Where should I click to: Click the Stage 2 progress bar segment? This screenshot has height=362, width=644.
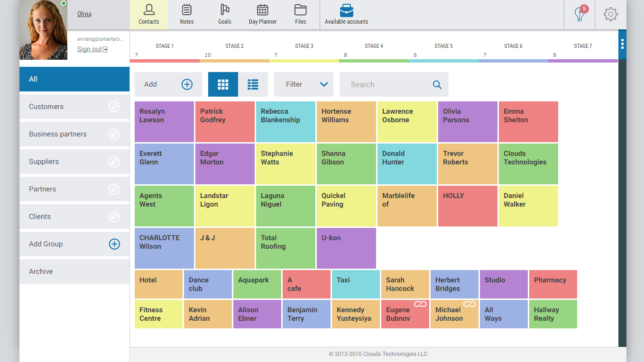[x=234, y=61]
